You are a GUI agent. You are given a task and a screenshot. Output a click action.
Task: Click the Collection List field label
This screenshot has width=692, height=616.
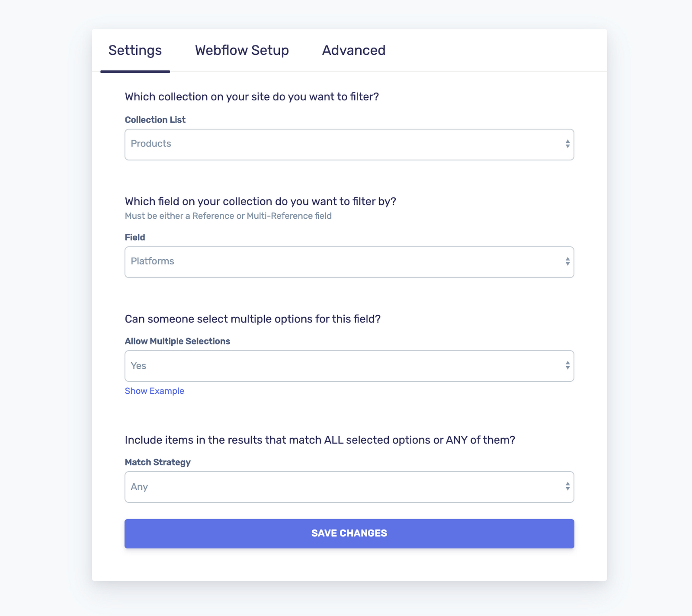pyautogui.click(x=155, y=120)
